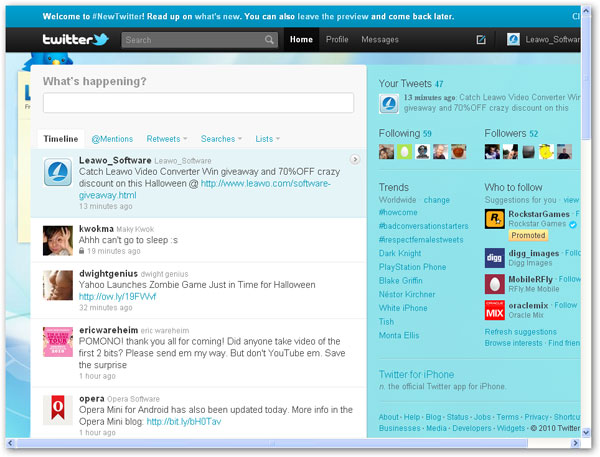The width and height of the screenshot is (600, 457).
Task: Open Privacy footer link
Action: point(536,417)
